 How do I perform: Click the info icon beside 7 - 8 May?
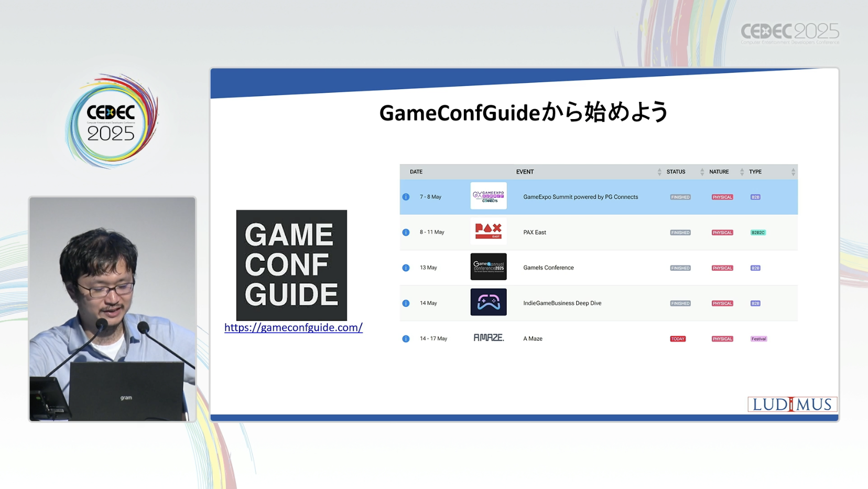point(406,197)
